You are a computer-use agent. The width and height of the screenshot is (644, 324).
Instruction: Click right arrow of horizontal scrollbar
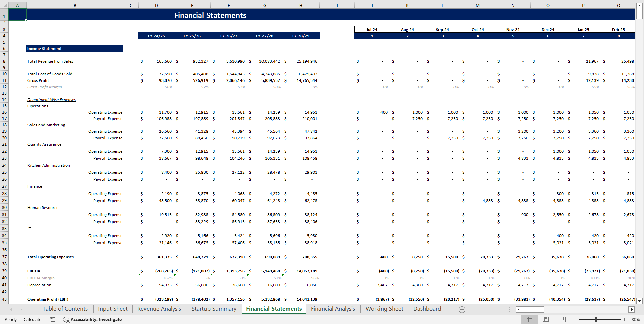pyautogui.click(x=632, y=309)
